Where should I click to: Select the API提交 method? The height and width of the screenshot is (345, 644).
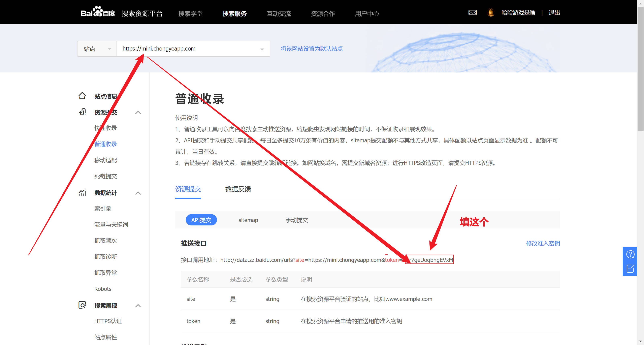(201, 220)
